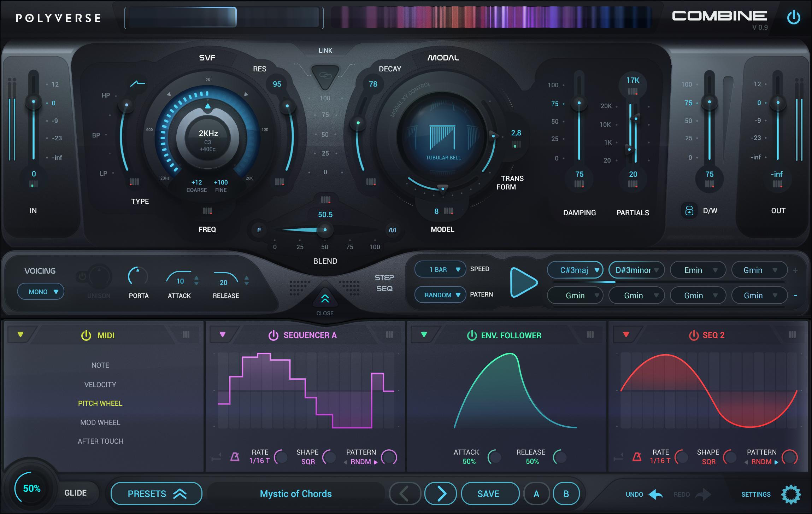The height and width of the screenshot is (514, 812).
Task: Click the Sequencer A panel grip icon
Action: pyautogui.click(x=389, y=334)
